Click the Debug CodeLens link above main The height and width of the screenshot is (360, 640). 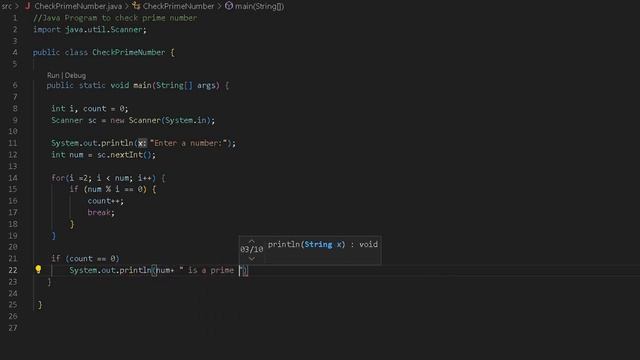75,76
